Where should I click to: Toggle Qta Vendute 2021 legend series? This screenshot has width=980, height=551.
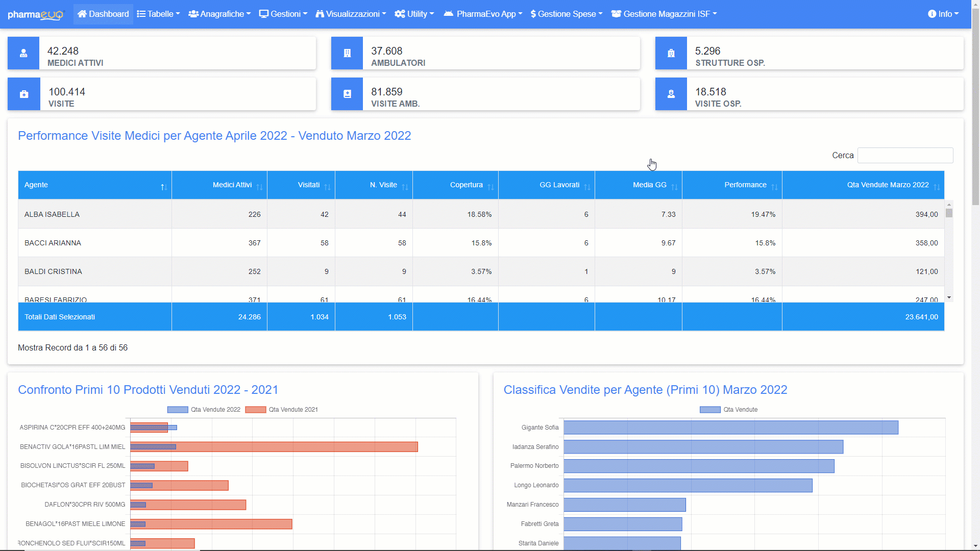[282, 410]
